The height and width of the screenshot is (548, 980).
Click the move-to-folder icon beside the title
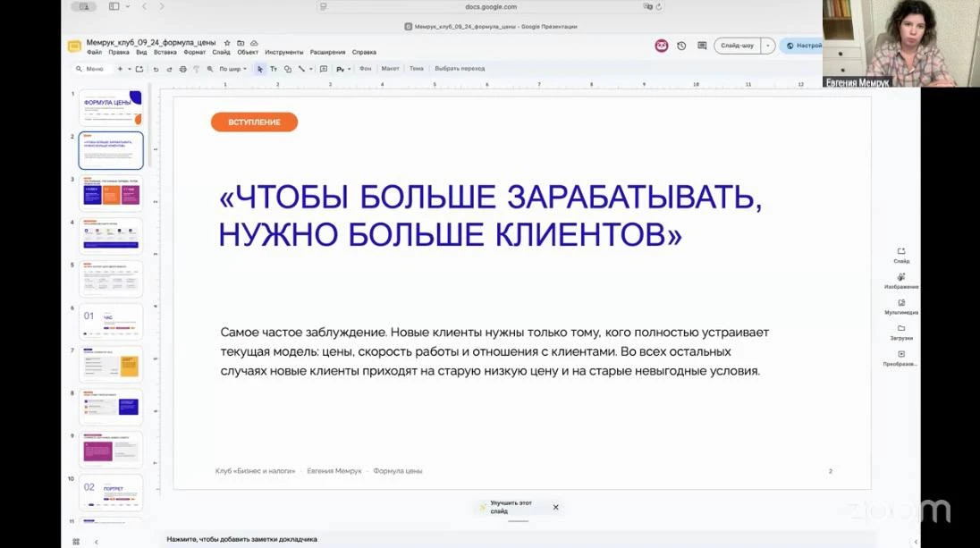coord(241,43)
